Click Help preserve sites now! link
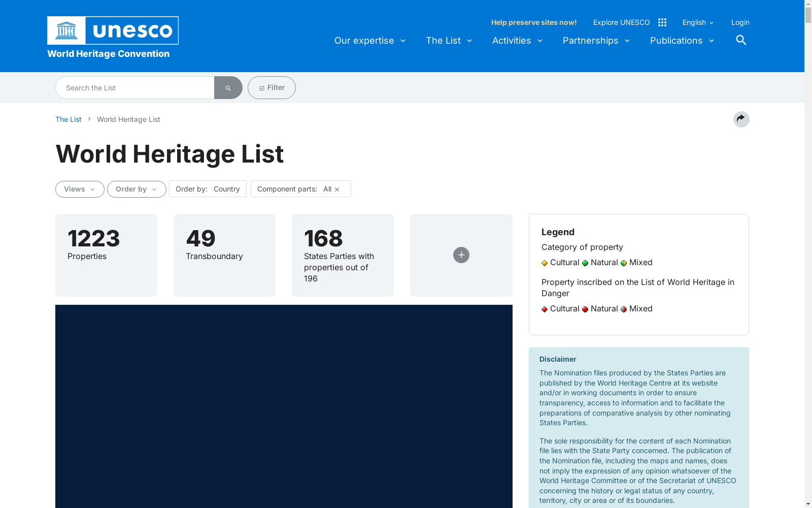812x508 pixels. (534, 22)
